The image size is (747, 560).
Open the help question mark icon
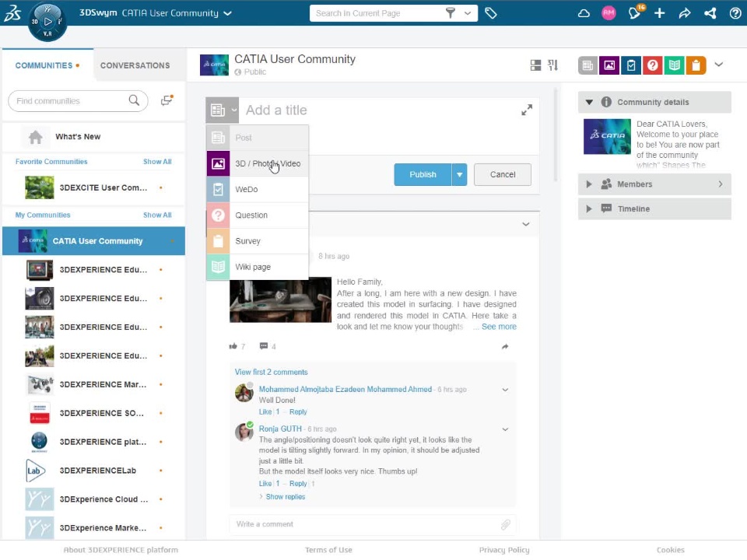tap(735, 13)
